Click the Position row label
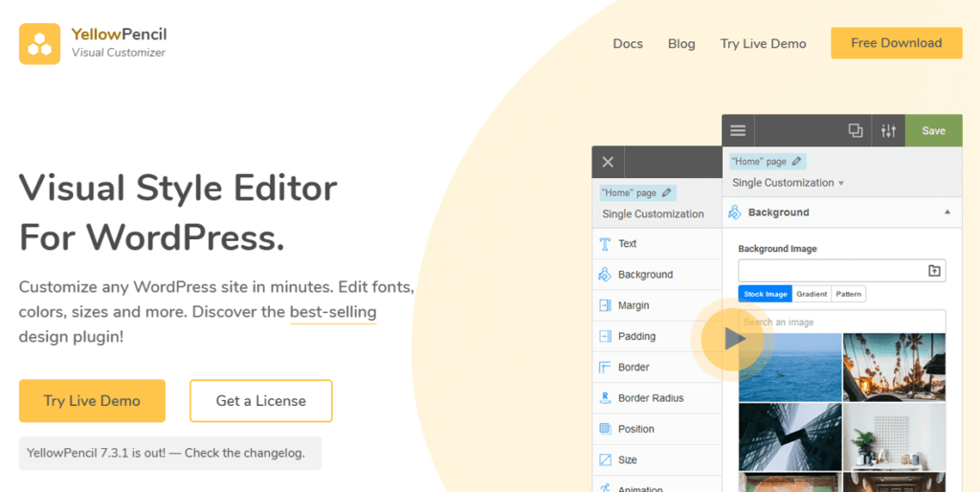Screen dimensions: 980x492 click(635, 429)
